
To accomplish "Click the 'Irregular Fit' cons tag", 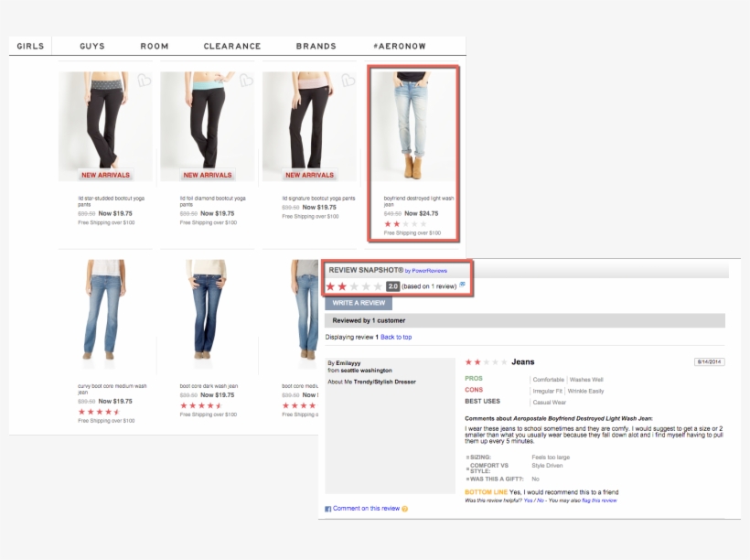I will 547,391.
